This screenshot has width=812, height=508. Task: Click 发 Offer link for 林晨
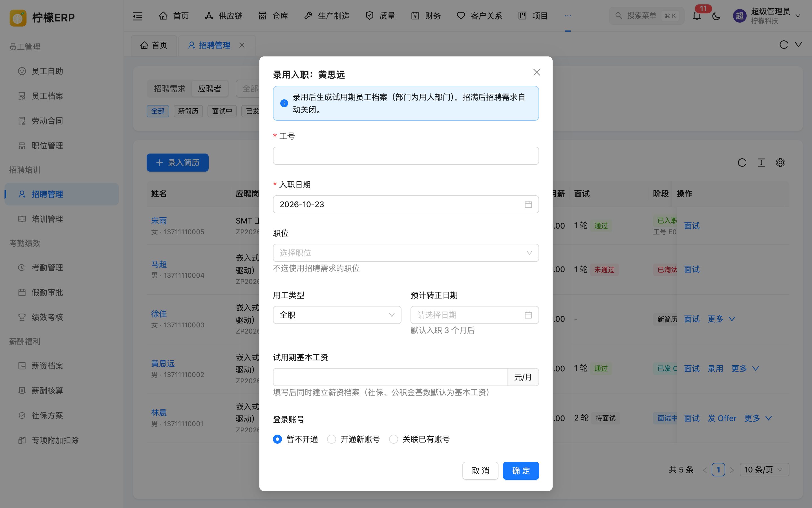click(x=722, y=418)
